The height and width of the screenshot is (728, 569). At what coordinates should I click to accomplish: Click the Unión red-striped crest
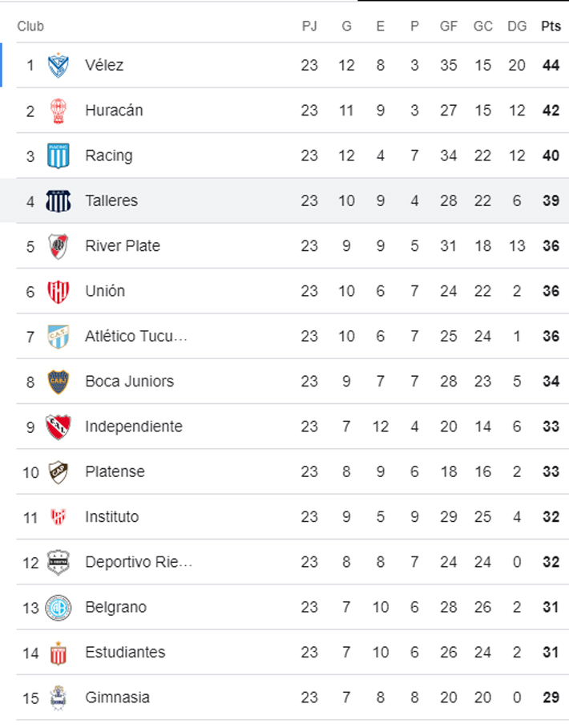[x=58, y=291]
